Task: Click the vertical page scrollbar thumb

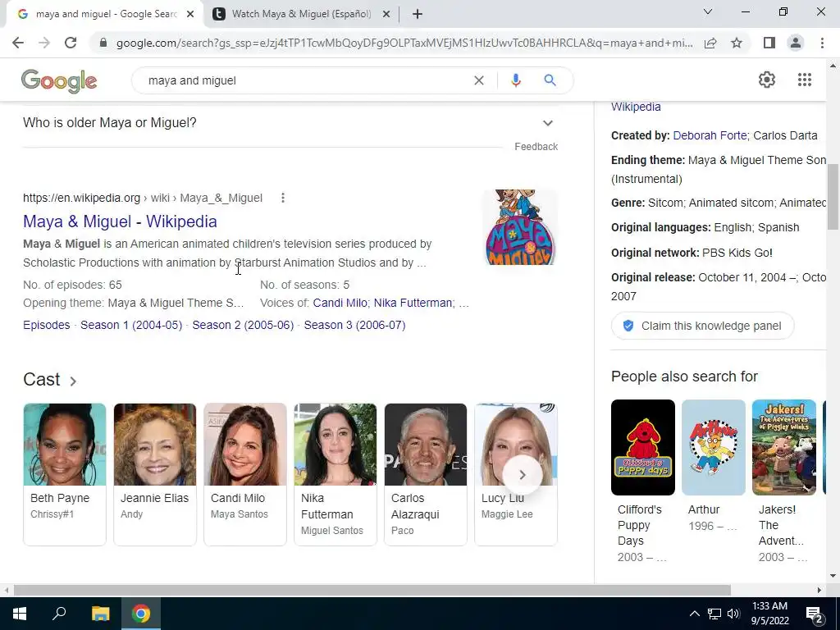Action: click(833, 197)
